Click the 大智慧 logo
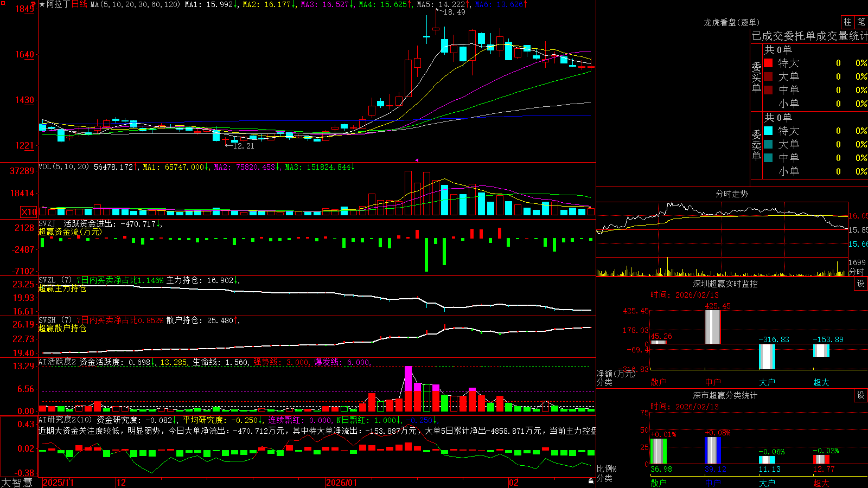 point(17,483)
